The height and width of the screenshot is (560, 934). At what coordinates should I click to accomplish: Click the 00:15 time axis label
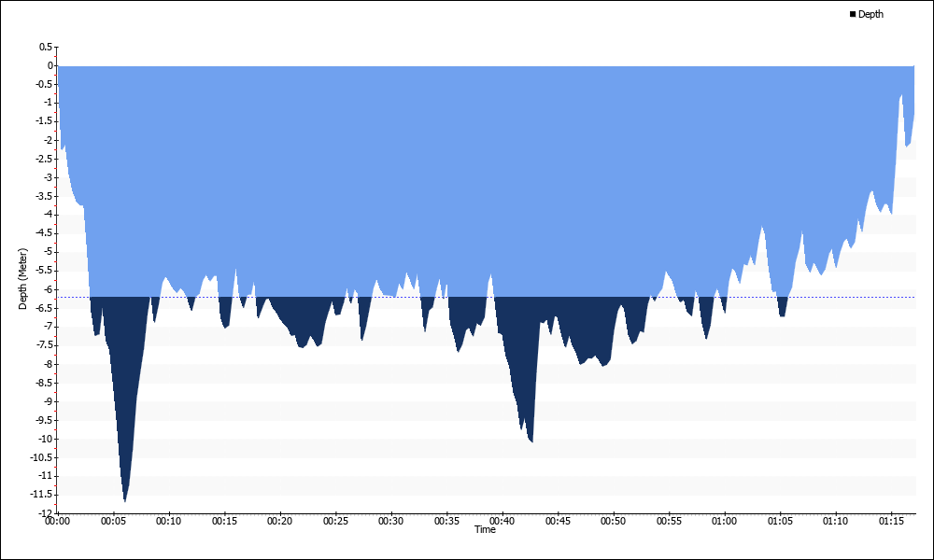tap(224, 521)
